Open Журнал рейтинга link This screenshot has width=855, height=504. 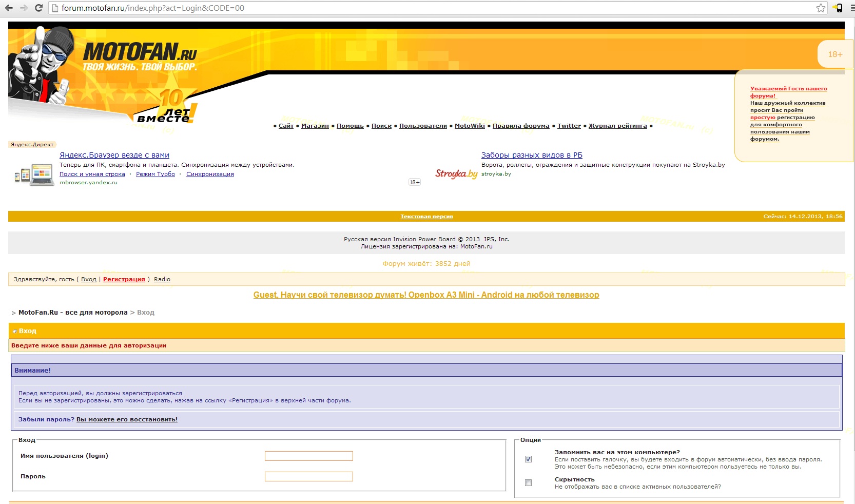pyautogui.click(x=618, y=126)
